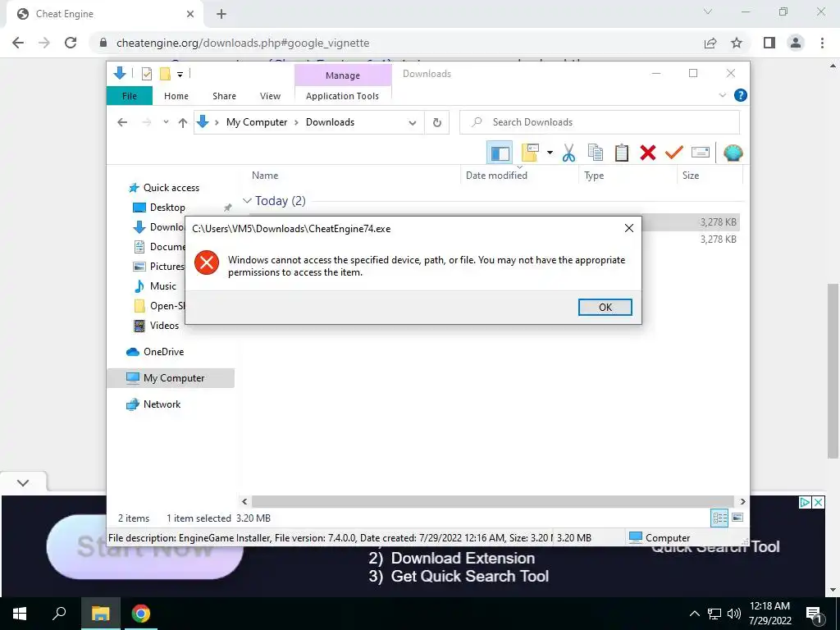Click Chrome's back navigation arrow
This screenshot has width=840, height=630.
tap(18, 43)
